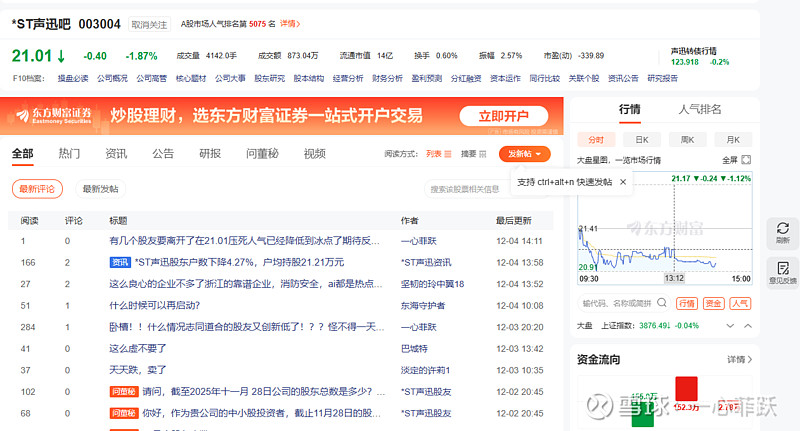Open the 意见反馈 feedback icon

tap(782, 273)
